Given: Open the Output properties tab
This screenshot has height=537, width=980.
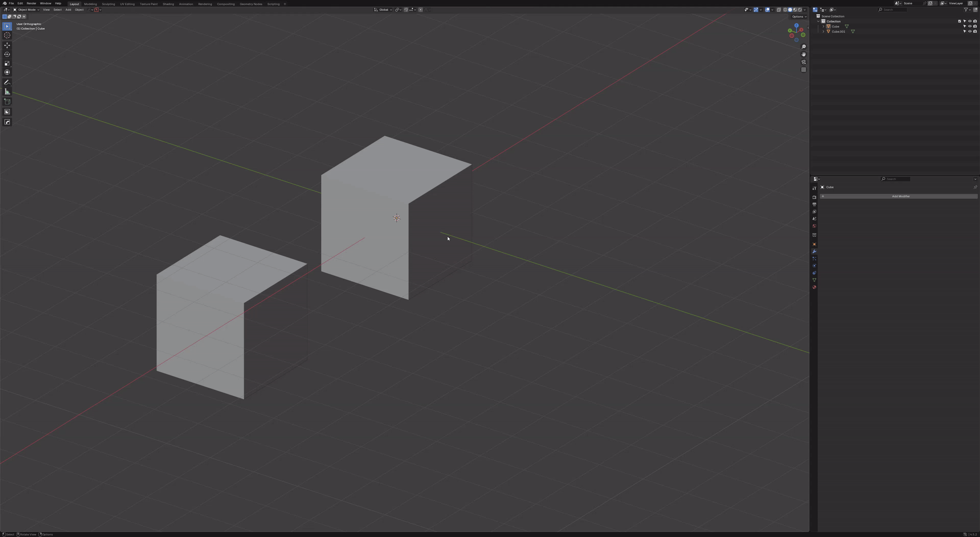Looking at the screenshot, I should [814, 205].
